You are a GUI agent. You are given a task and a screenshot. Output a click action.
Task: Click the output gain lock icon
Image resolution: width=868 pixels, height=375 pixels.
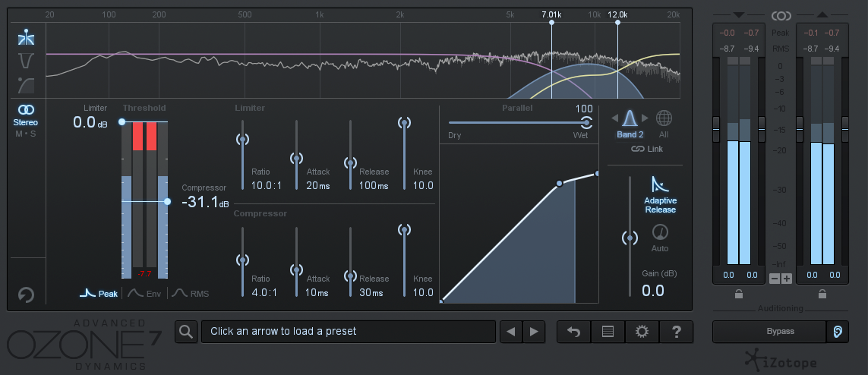click(822, 294)
